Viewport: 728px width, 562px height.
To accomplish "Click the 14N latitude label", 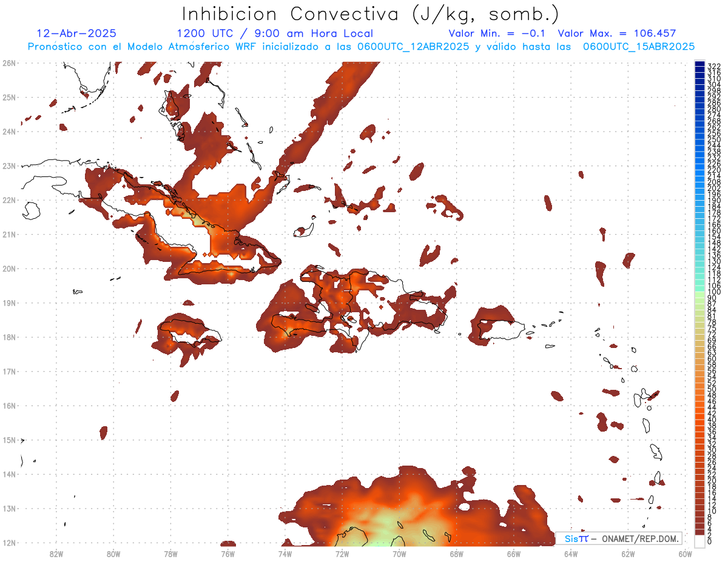I will point(8,474).
